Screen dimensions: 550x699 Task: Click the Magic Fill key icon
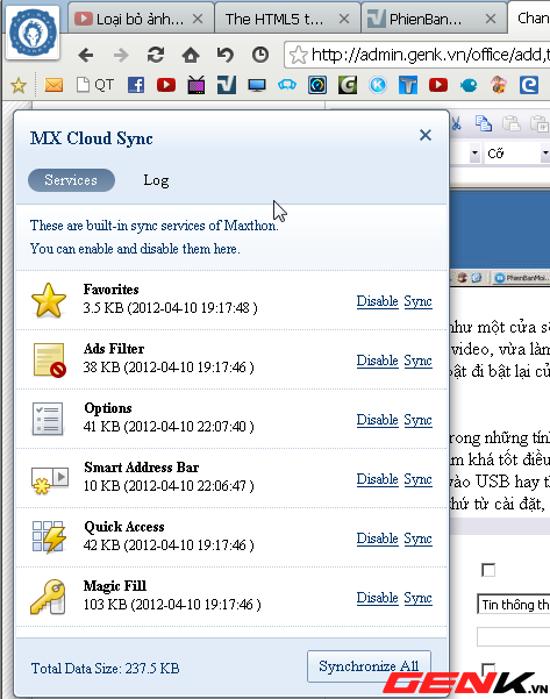48,597
